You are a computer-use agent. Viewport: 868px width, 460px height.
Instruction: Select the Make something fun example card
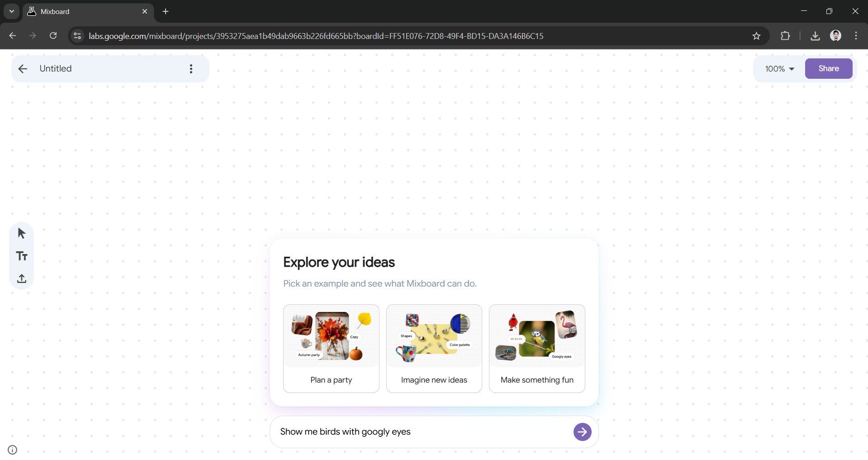click(536, 349)
